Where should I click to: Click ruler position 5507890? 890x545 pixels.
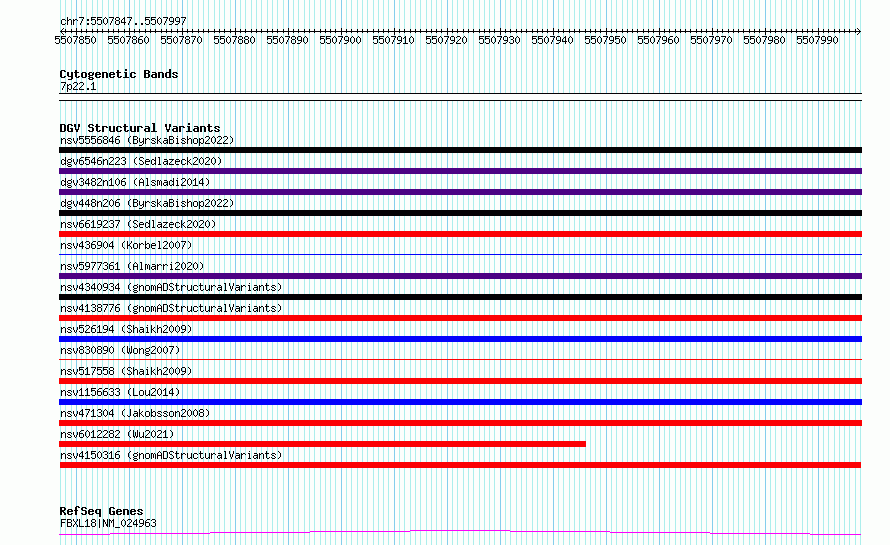pyautogui.click(x=287, y=40)
